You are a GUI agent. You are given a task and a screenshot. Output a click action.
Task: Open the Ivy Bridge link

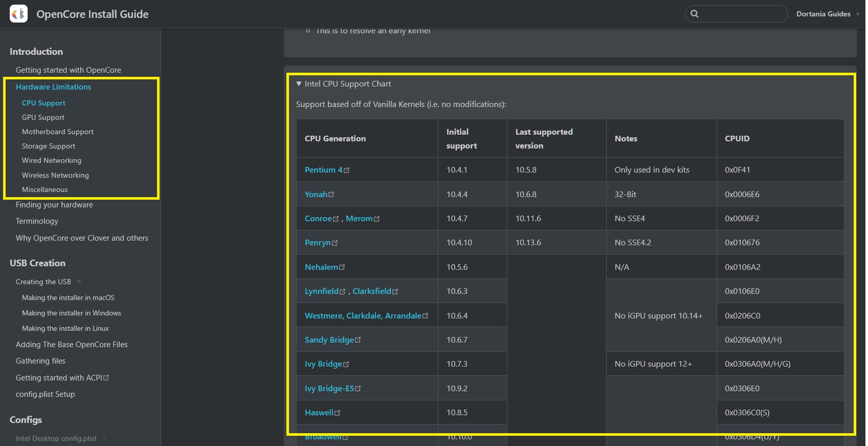(323, 364)
